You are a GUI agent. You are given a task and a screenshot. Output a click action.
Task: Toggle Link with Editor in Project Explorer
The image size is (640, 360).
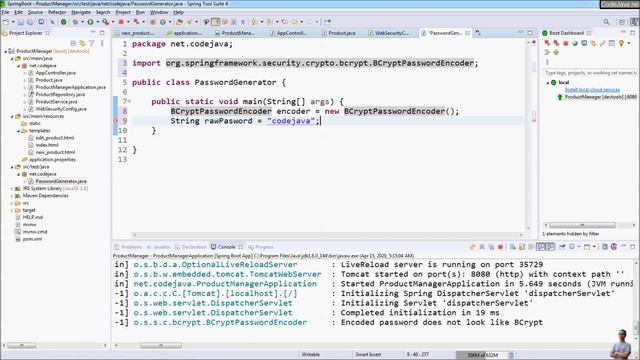[82, 43]
